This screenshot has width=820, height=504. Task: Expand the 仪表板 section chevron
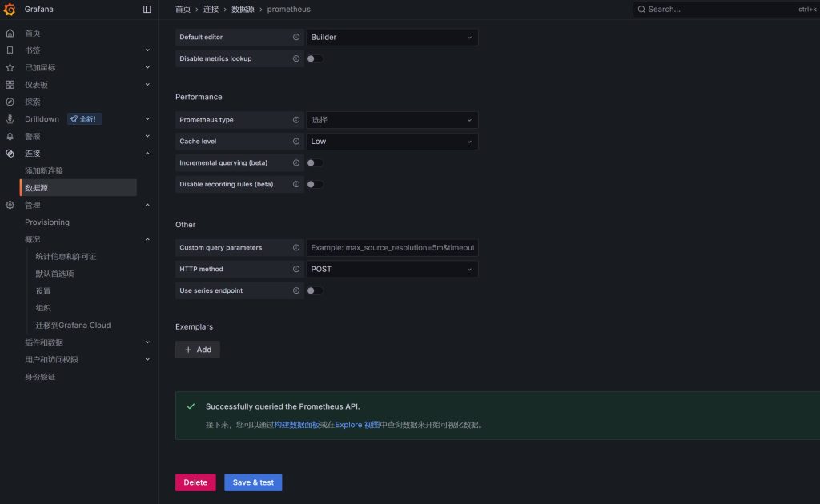tap(147, 85)
